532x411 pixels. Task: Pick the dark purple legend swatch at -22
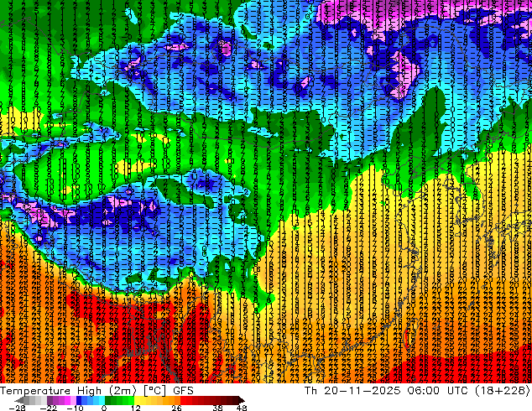point(50,400)
